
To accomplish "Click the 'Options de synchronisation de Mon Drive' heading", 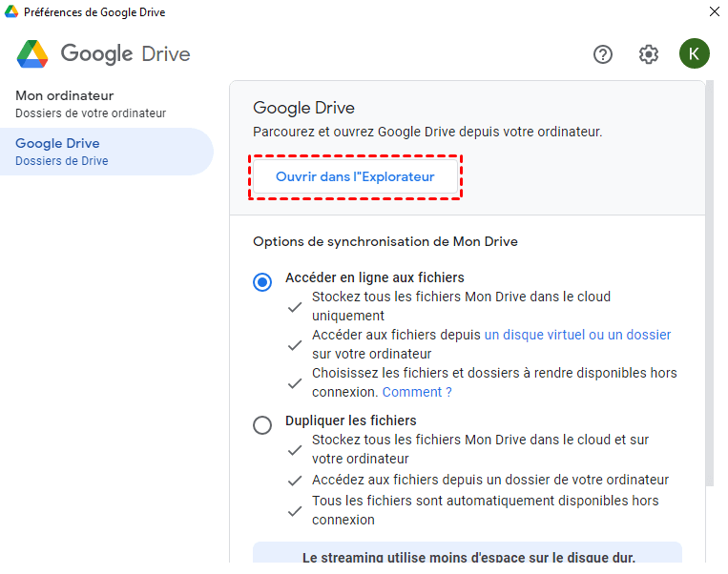I will coord(385,241).
